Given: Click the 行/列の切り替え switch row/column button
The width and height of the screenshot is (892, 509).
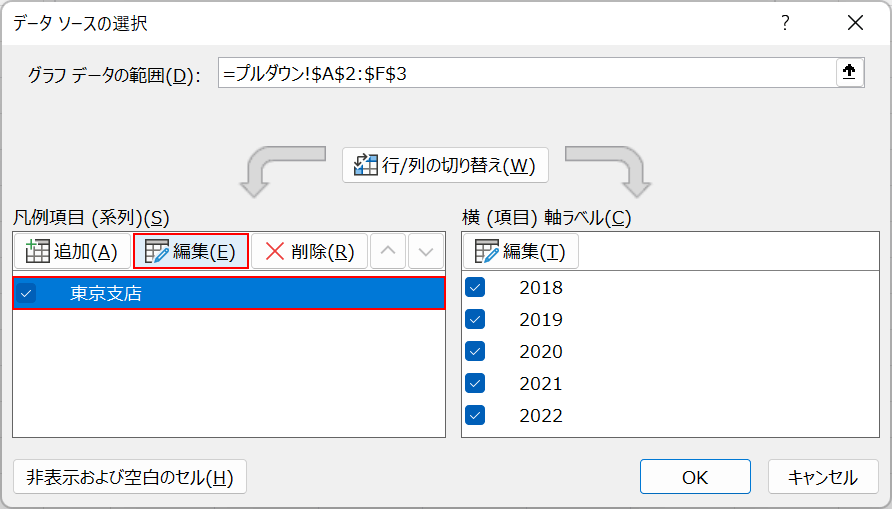Looking at the screenshot, I should [446, 165].
